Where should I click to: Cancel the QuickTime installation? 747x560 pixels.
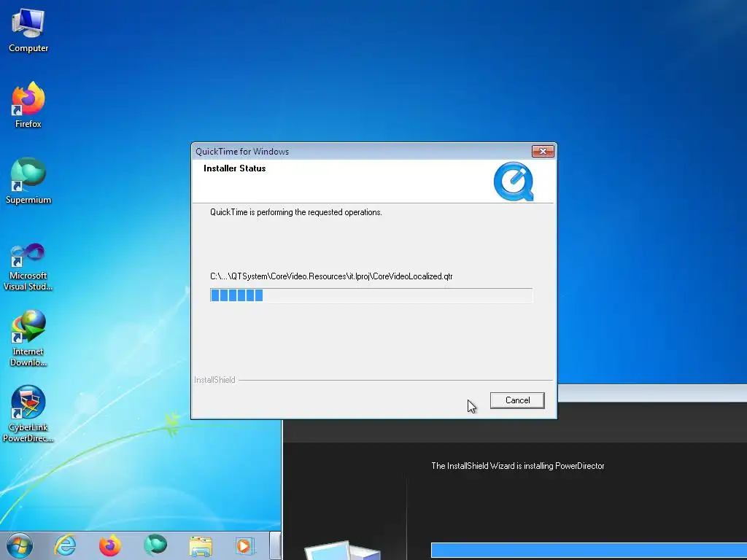[x=517, y=400]
